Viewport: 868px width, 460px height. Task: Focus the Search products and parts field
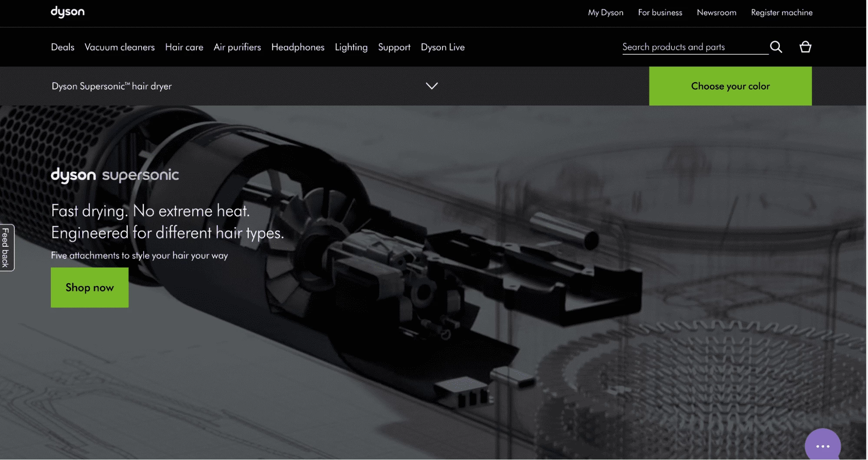click(x=695, y=47)
